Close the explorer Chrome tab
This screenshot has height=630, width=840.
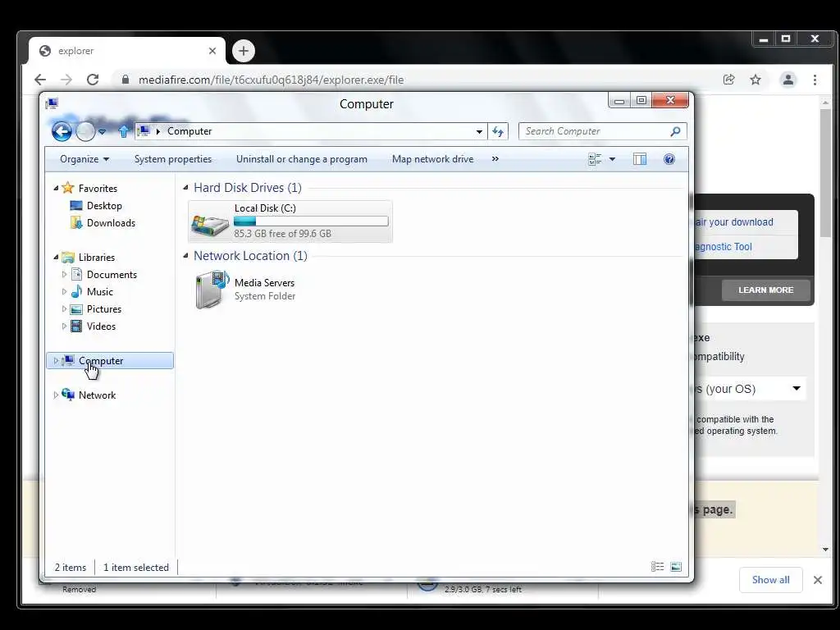coord(212,51)
